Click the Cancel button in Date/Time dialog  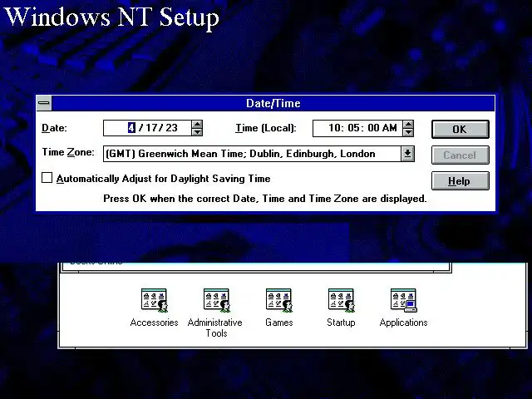coord(460,155)
